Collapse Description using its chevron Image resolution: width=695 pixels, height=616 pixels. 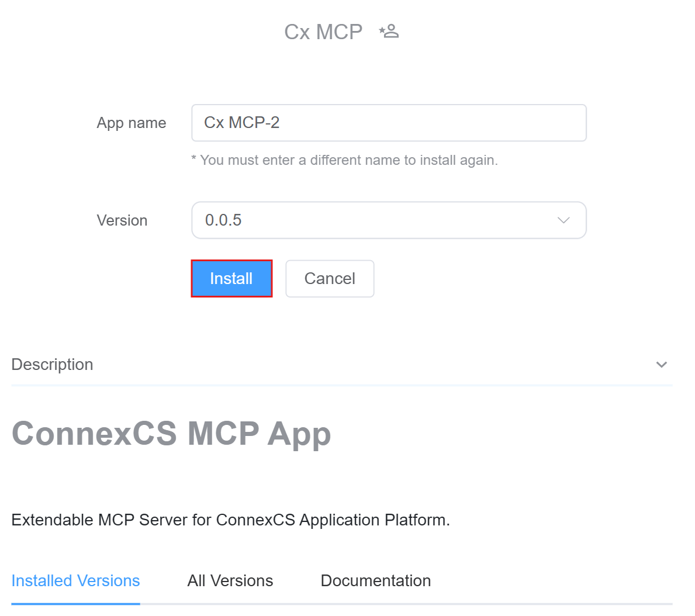662,365
